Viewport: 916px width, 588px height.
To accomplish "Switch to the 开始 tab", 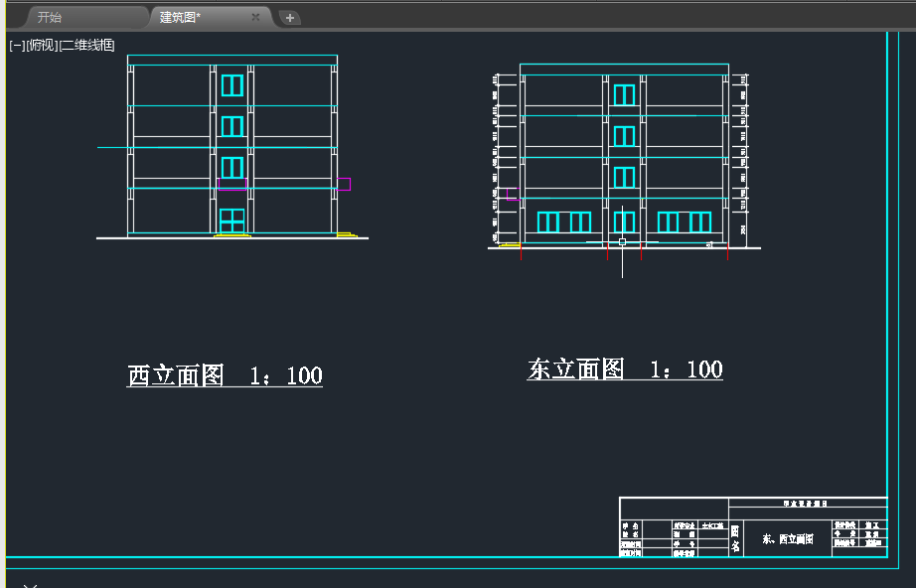I will [50, 18].
